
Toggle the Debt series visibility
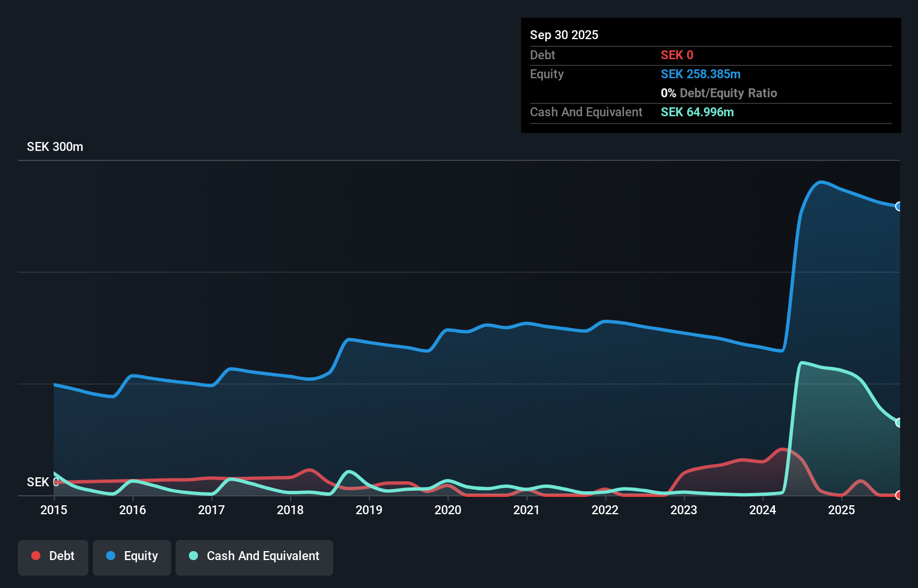(53, 557)
